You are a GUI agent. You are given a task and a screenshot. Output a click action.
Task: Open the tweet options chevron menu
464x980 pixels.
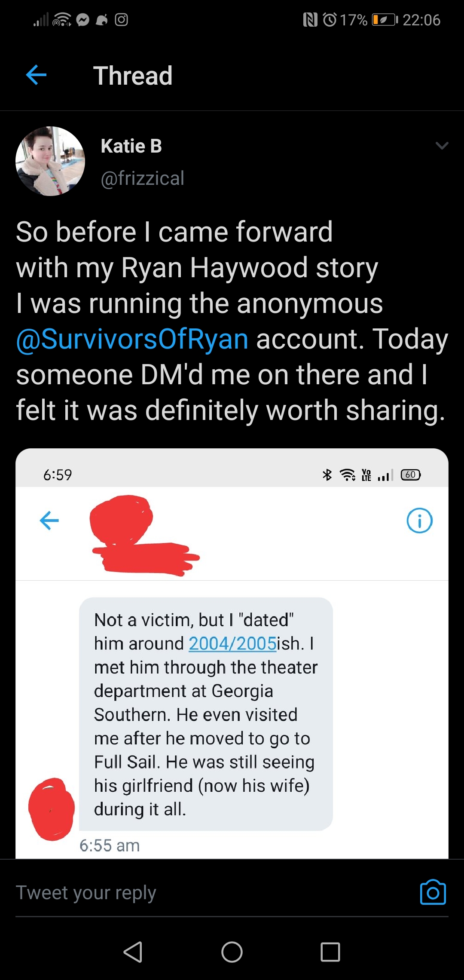pos(442,145)
